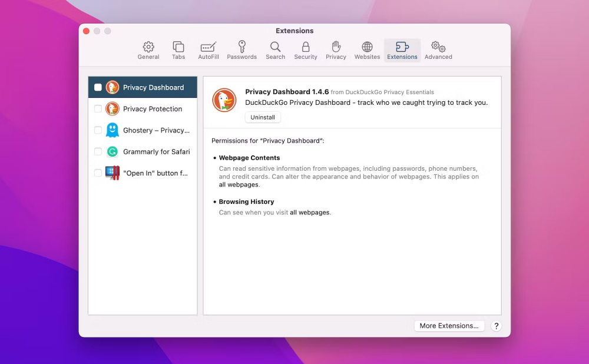
Task: Open help with the question mark button
Action: click(496, 326)
